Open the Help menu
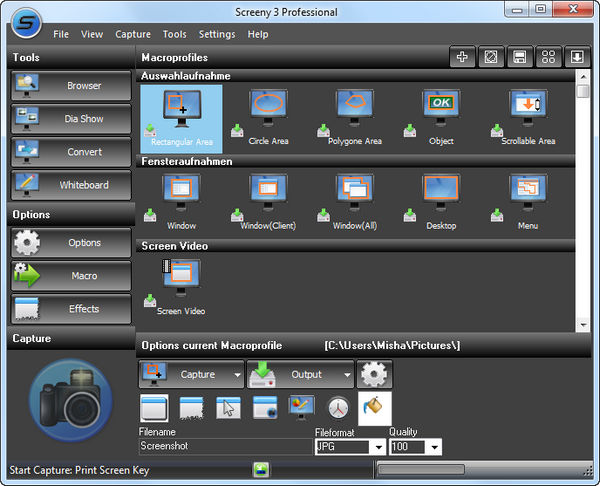Viewport: 600px width, 486px height. point(258,34)
